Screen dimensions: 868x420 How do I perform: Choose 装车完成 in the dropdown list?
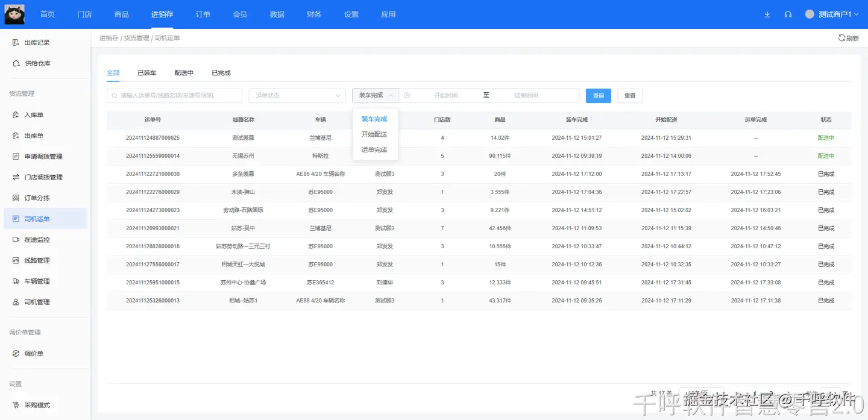[374, 119]
